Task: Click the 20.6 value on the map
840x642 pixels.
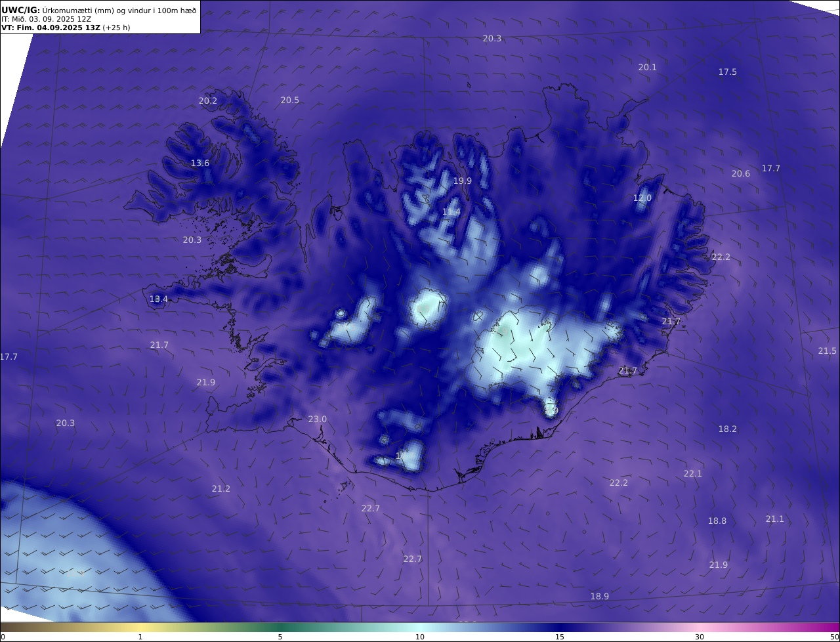Action: pos(741,173)
